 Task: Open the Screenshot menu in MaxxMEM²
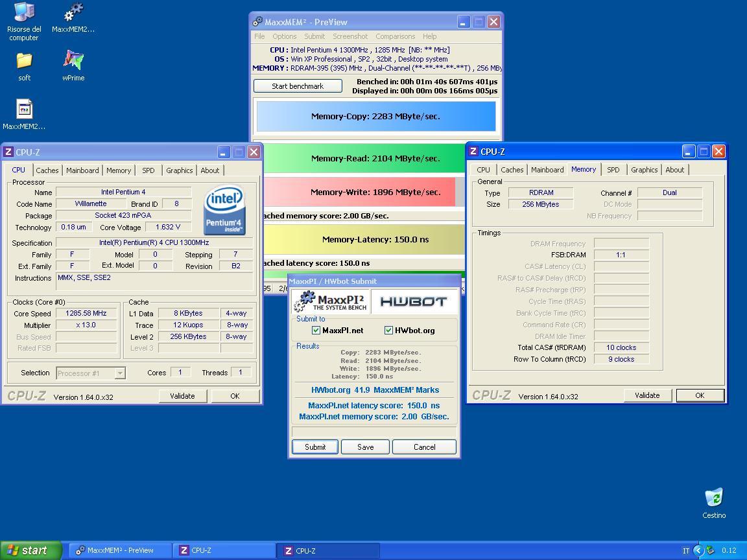[x=350, y=36]
